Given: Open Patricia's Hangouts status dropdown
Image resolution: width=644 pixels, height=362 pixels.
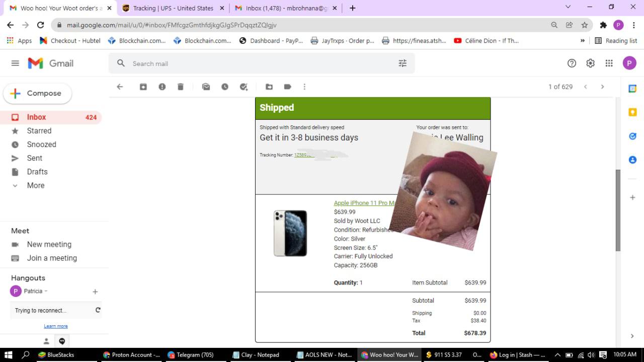Looking at the screenshot, I should click(46, 291).
